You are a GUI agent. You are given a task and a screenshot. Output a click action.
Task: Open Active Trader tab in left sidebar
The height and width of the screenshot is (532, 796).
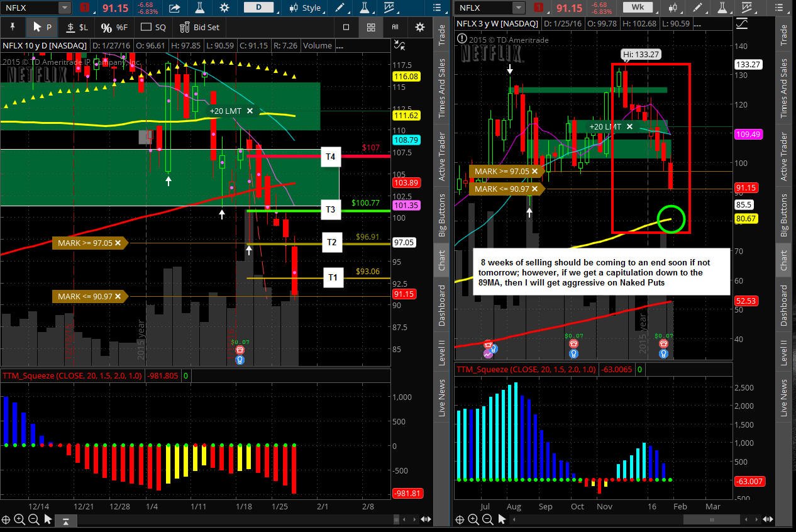pos(442,157)
